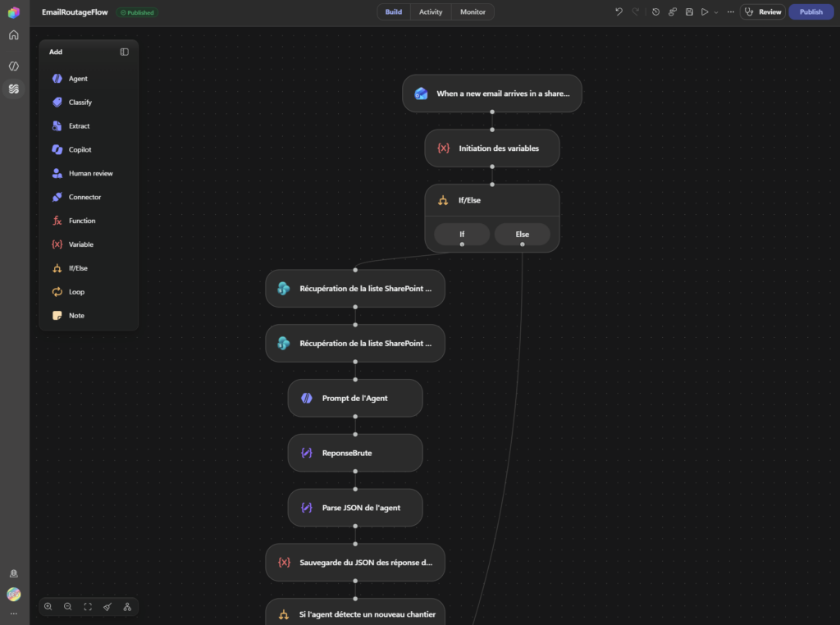
Task: Select the If branch
Action: (462, 234)
